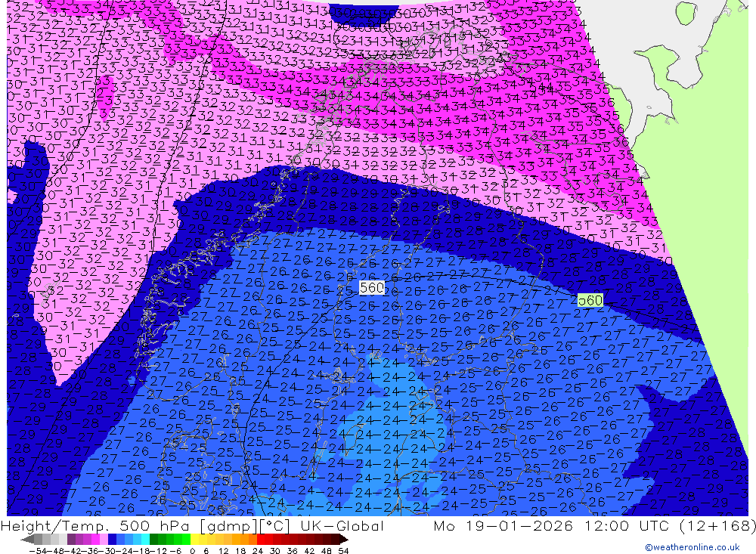Click the orange legend swatch near 18
This screenshot has height=554, width=756.
[x=244, y=540]
